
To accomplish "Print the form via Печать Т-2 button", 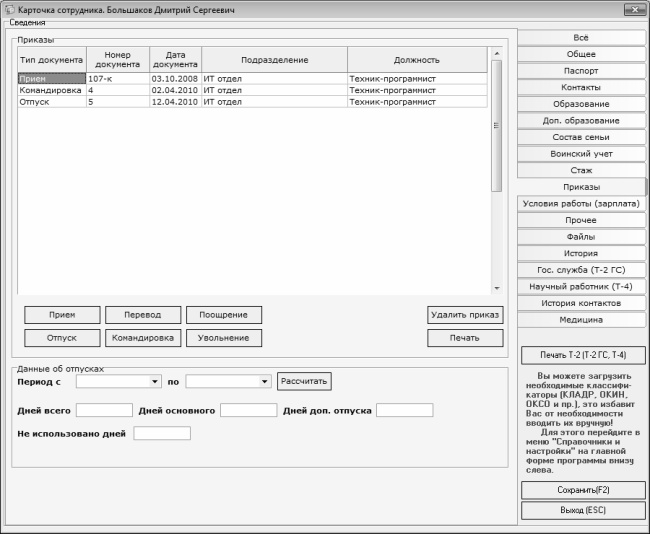I will tap(583, 355).
